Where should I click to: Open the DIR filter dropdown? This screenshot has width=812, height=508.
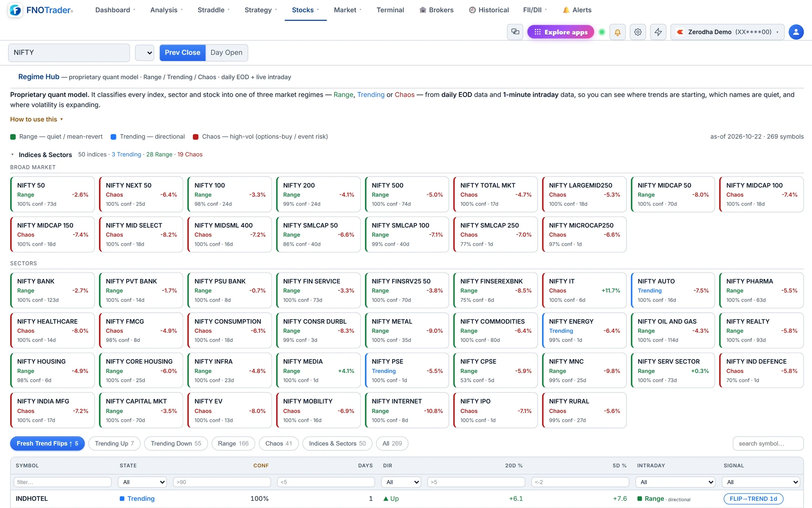[401, 482]
